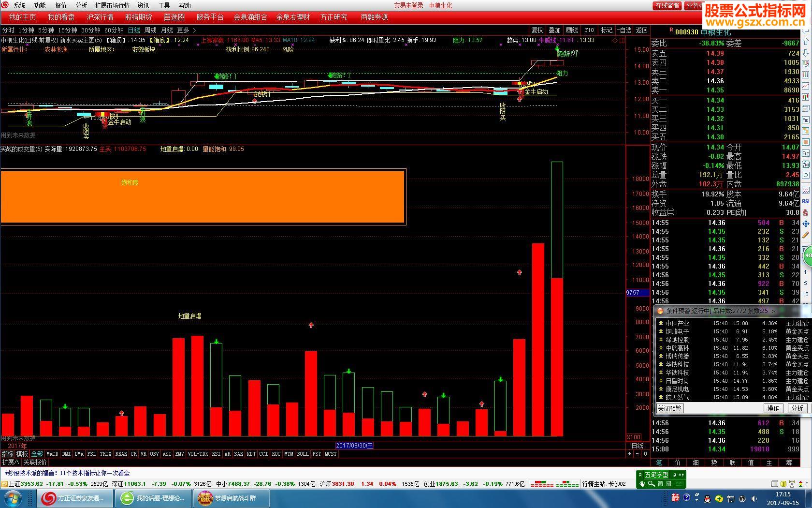Switch to 笔 tab under tick list
The width and height of the screenshot is (812, 508).
point(659,463)
